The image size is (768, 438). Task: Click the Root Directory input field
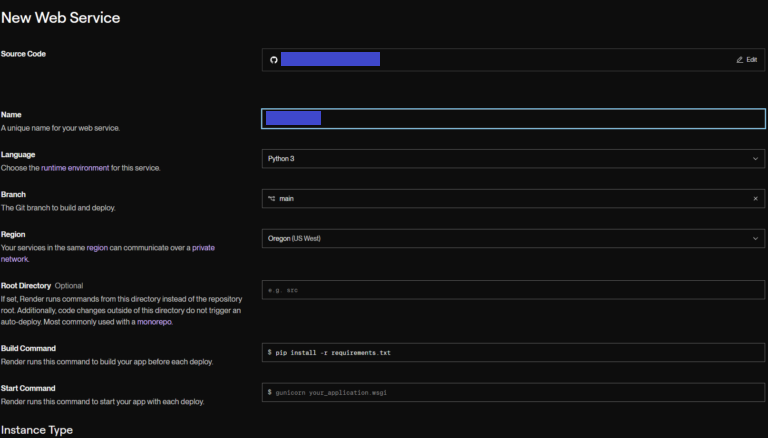pos(513,290)
